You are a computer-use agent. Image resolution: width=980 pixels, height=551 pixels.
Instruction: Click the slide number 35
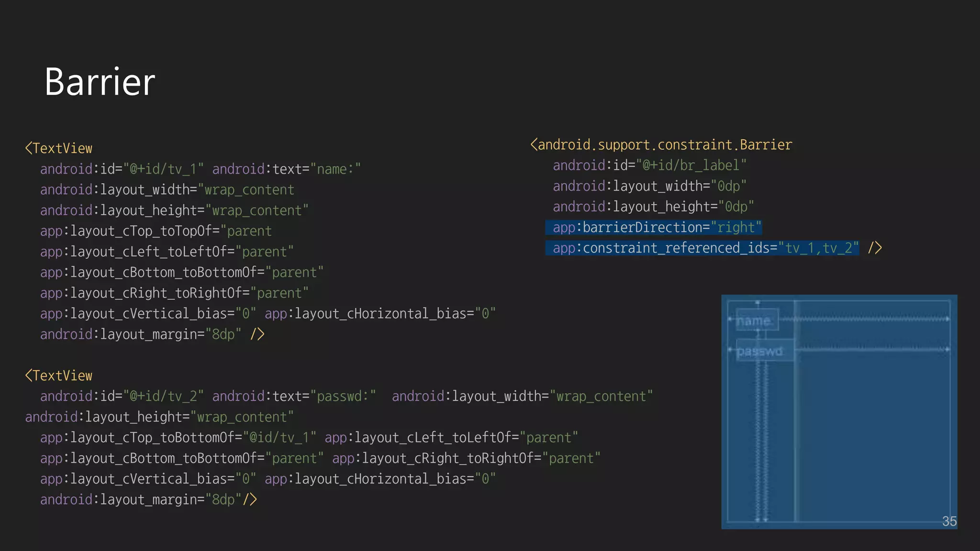pyautogui.click(x=949, y=521)
